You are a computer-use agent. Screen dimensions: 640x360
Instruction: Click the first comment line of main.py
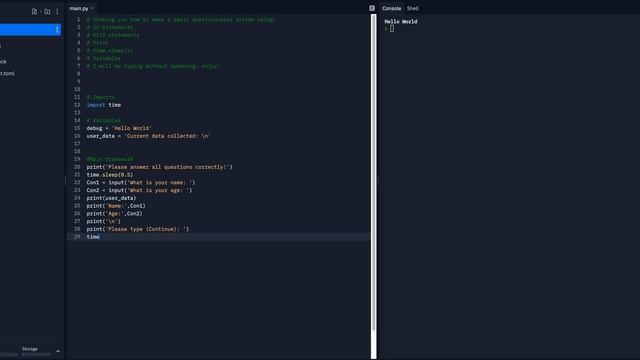181,20
